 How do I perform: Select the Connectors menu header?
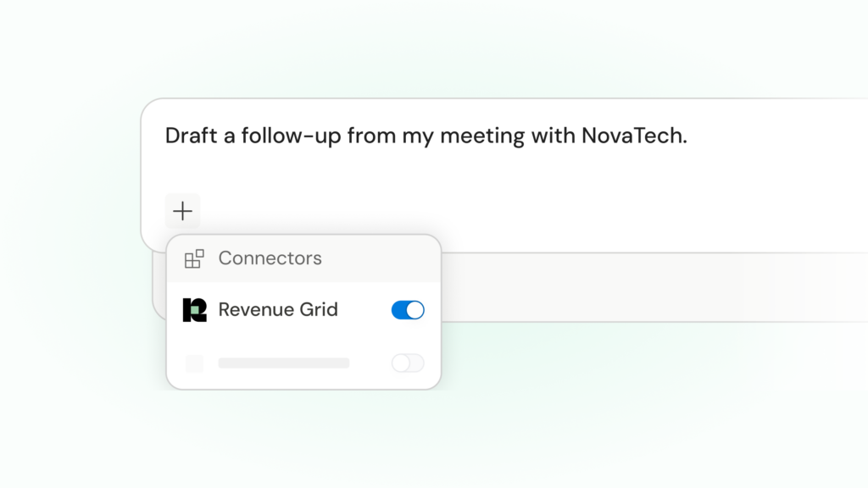click(x=303, y=258)
